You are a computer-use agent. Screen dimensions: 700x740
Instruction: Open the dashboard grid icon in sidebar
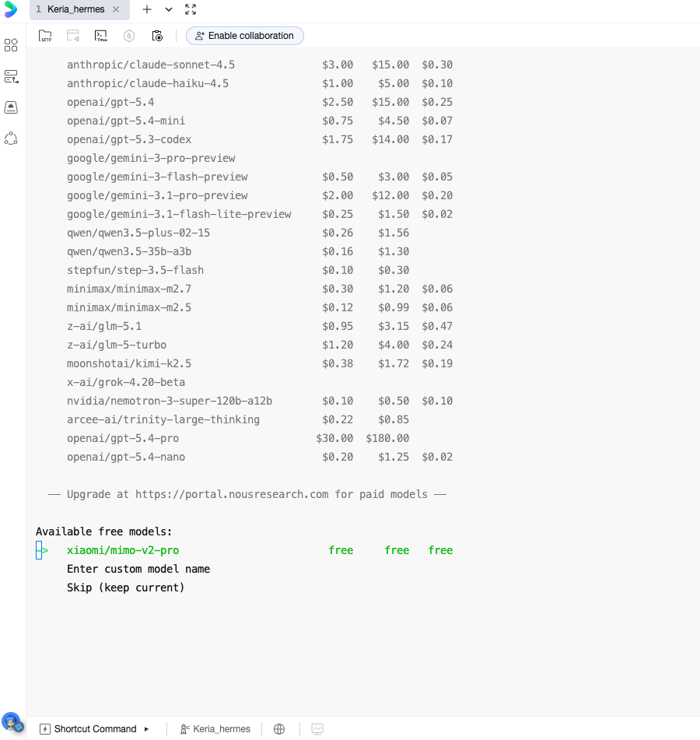click(x=11, y=45)
